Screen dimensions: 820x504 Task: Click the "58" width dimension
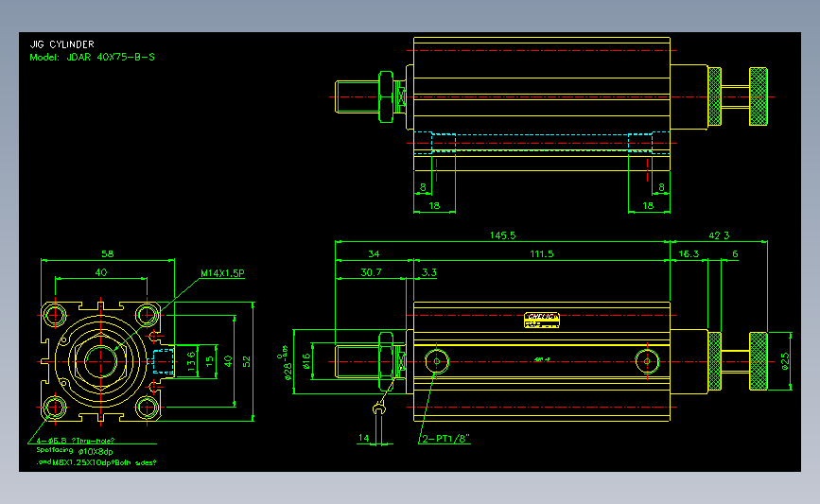(107, 253)
